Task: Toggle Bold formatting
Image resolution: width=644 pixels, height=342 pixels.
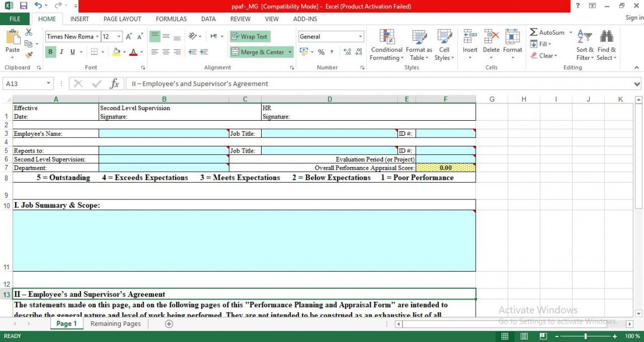Action: click(x=50, y=52)
